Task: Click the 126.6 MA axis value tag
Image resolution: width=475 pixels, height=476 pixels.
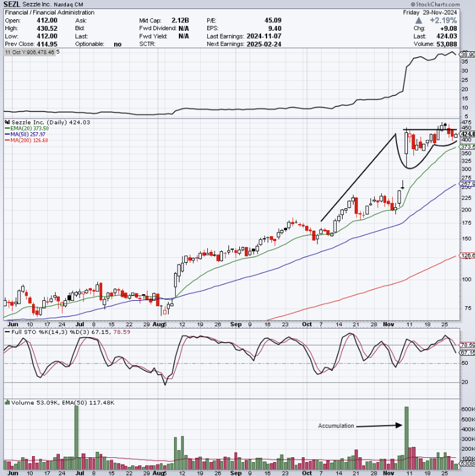Action: (x=467, y=256)
